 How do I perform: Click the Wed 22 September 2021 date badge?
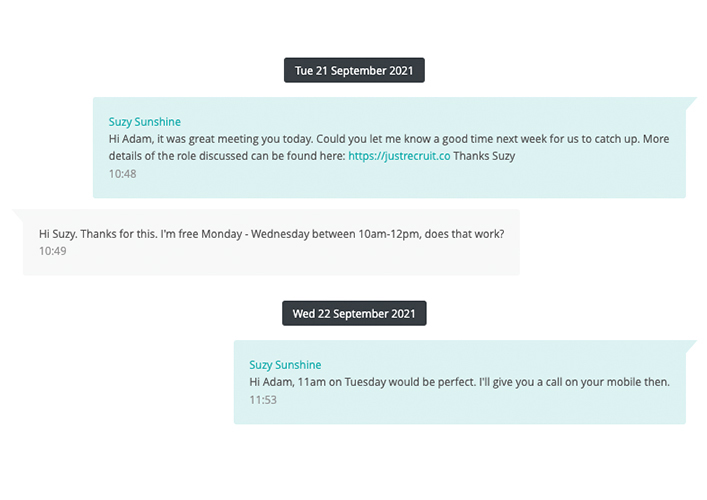pos(354,313)
